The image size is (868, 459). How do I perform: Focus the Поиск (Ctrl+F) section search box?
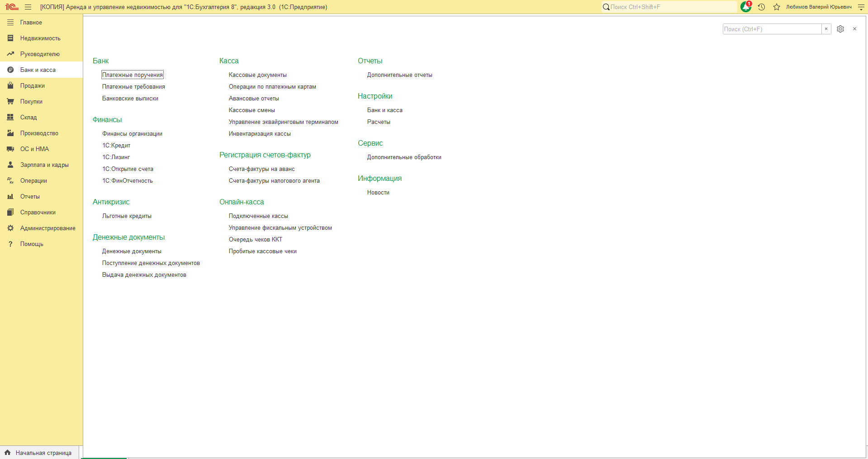point(772,29)
